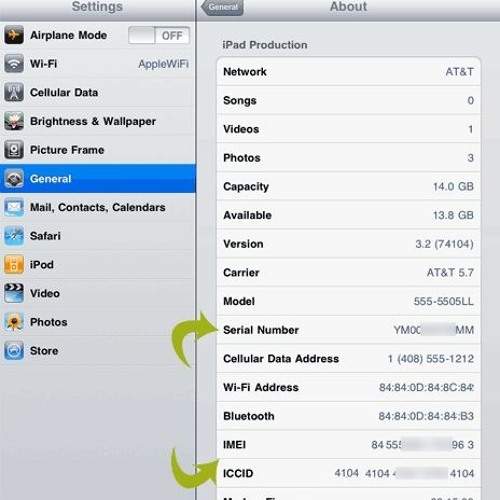Tap the 3.2 (74104) version value

(x=444, y=244)
